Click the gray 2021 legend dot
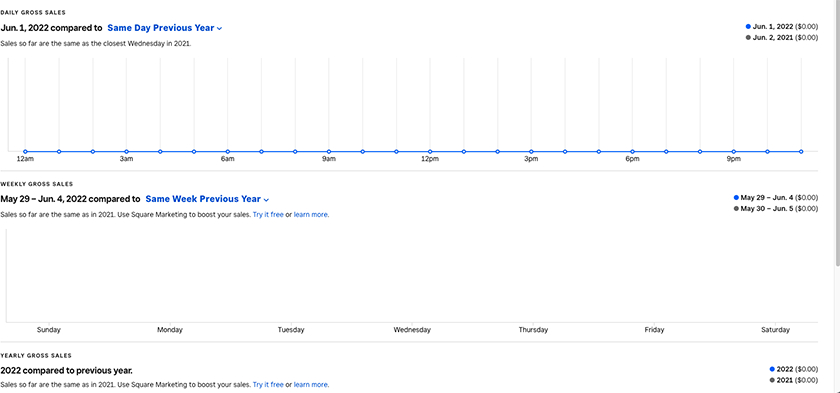 click(772, 380)
